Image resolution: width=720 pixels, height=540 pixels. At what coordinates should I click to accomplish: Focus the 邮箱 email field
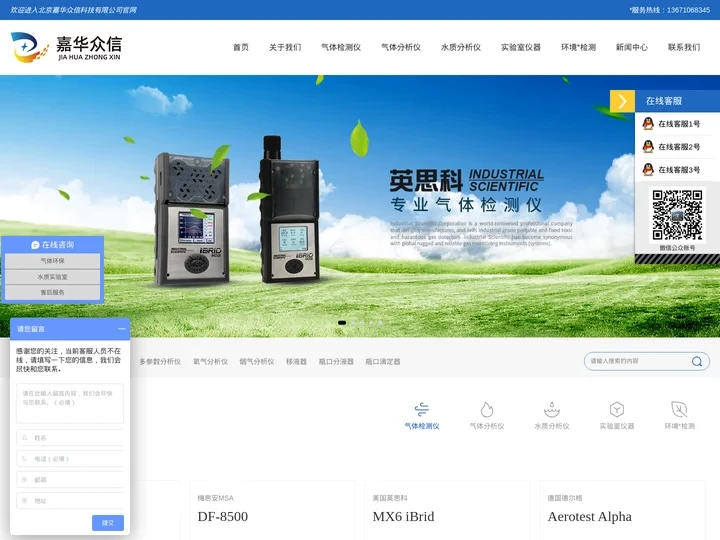click(70, 480)
